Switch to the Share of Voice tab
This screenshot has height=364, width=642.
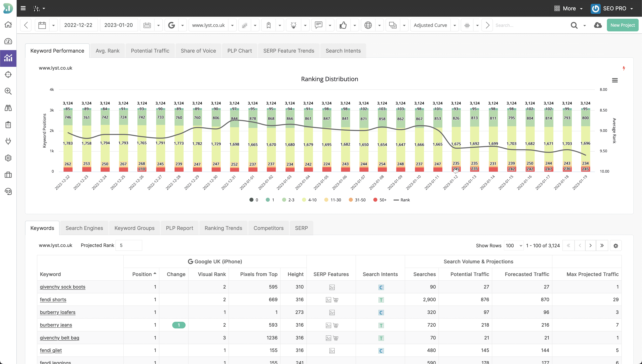(x=198, y=51)
